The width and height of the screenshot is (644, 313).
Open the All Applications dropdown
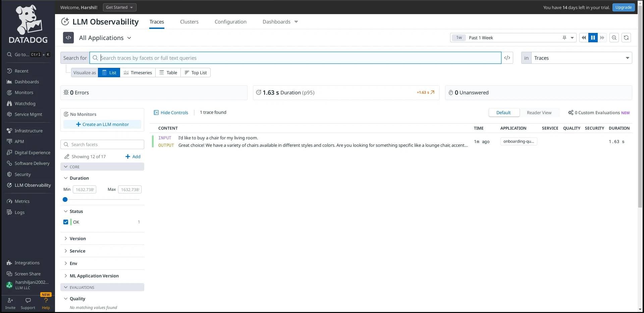(x=105, y=38)
